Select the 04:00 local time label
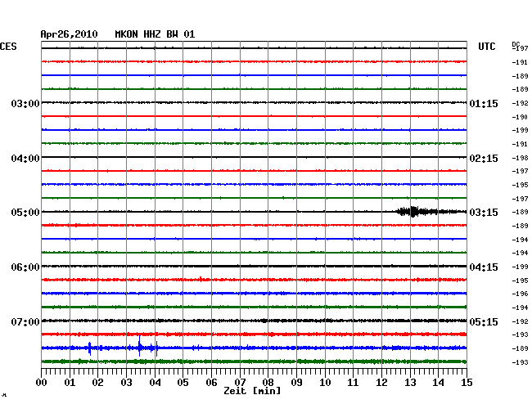Screen dimensions: 532x404 click(x=25, y=159)
